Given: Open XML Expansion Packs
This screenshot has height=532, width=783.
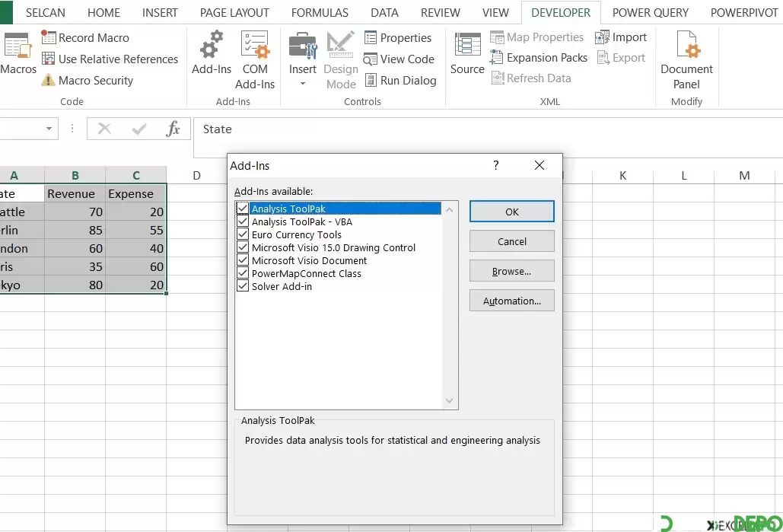Looking at the screenshot, I should (538, 58).
